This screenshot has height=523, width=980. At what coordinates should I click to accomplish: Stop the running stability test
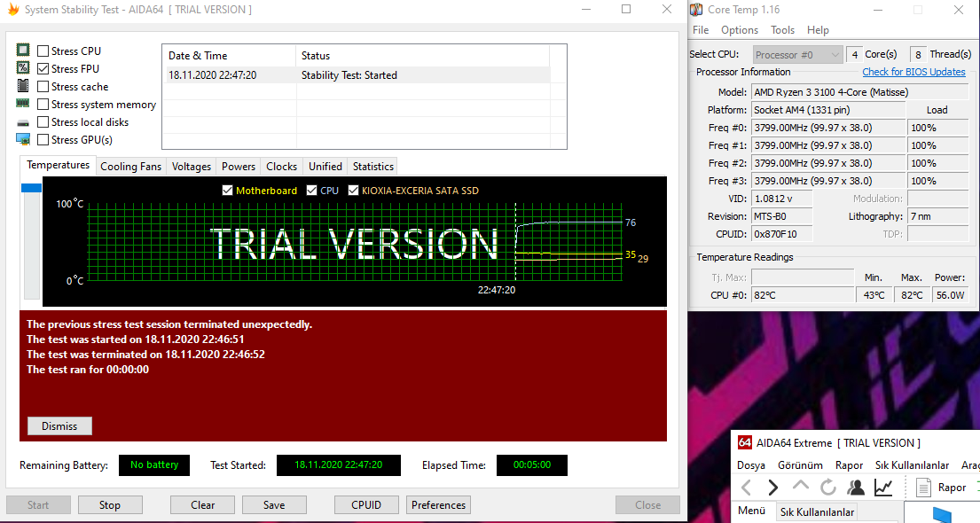tap(109, 505)
